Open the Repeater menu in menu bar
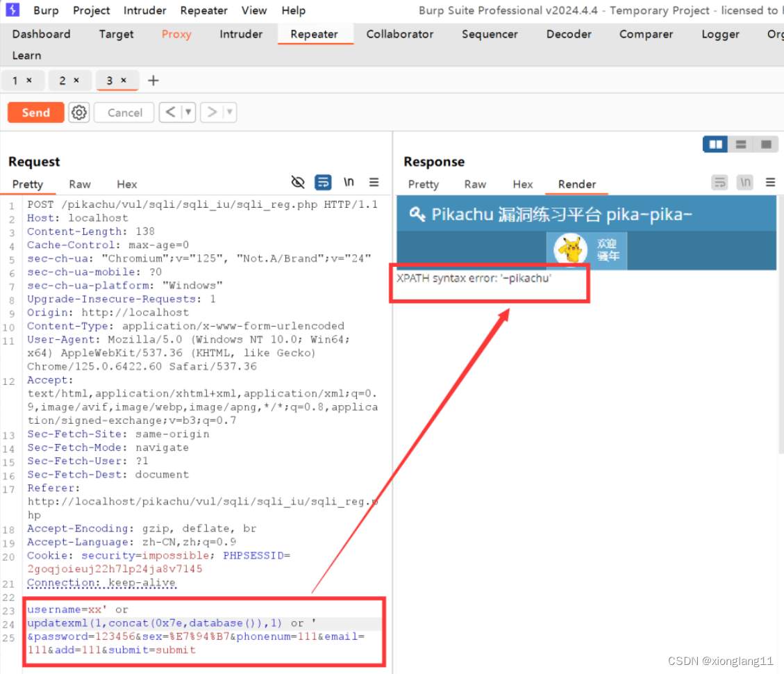This screenshot has height=674, width=784. coord(203,10)
